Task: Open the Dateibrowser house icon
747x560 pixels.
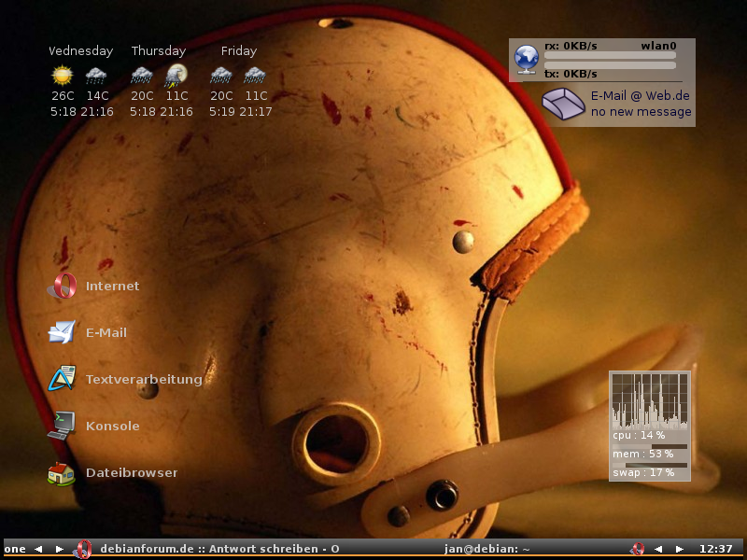Action: click(x=62, y=473)
